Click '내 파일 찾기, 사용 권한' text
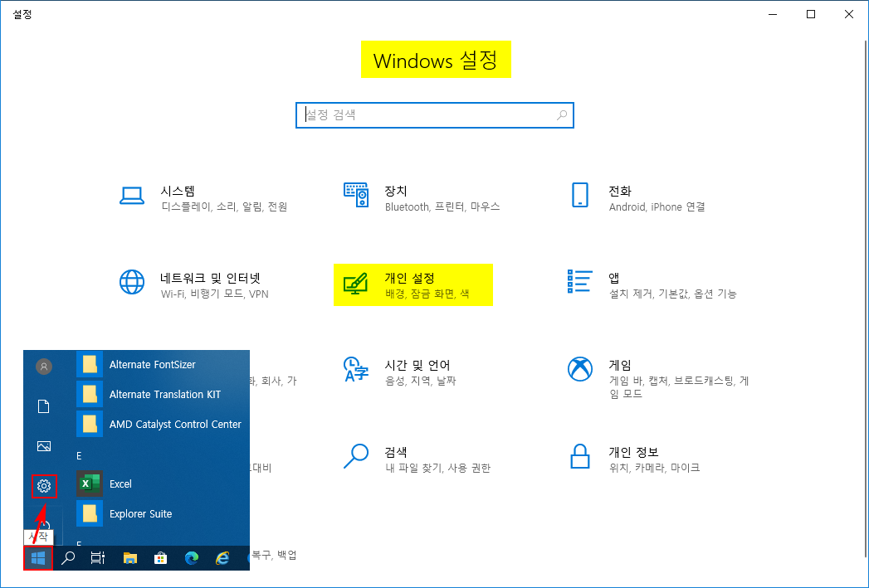 [x=438, y=469]
